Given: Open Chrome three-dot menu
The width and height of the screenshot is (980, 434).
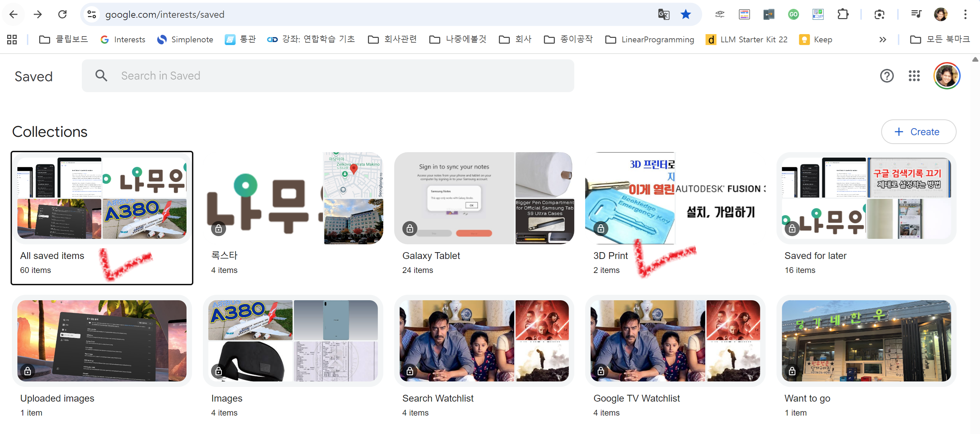Looking at the screenshot, I should tap(965, 14).
